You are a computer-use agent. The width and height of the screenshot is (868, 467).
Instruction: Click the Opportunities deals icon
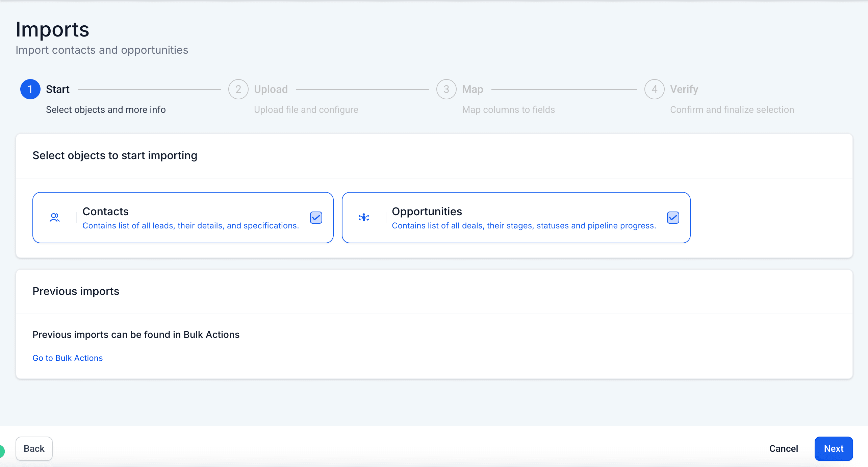[x=364, y=217]
